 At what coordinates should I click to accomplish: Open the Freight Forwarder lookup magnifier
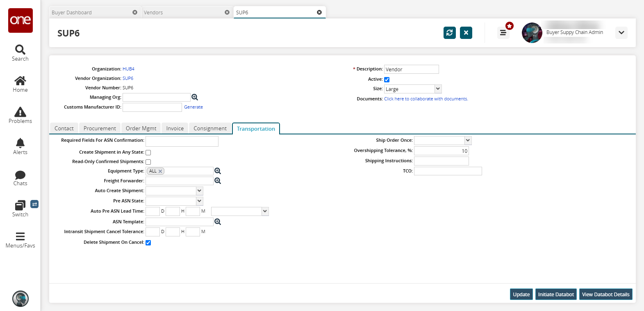click(x=218, y=181)
